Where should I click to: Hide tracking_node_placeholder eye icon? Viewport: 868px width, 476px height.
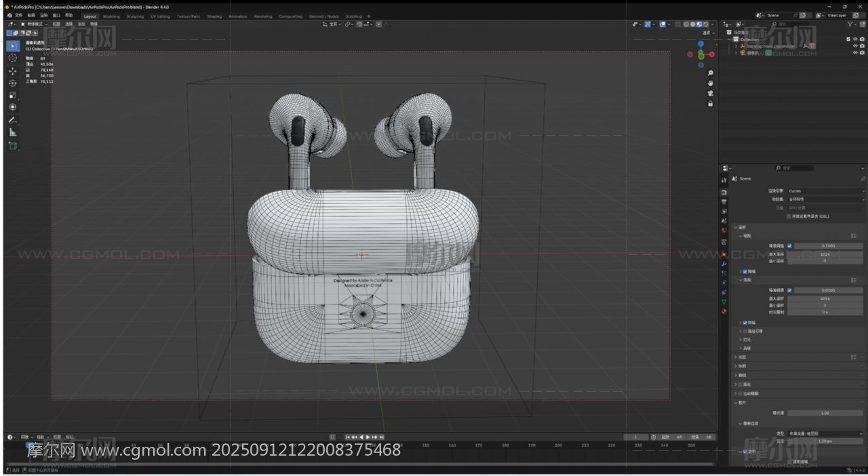[855, 46]
